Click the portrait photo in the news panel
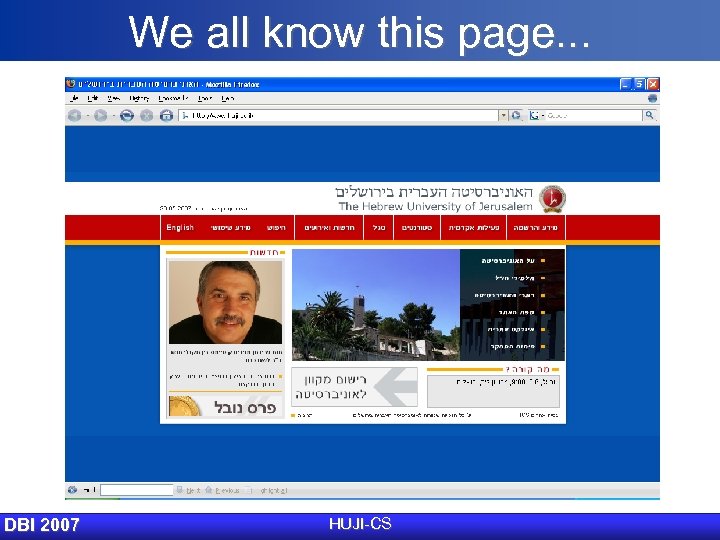Image resolution: width=720 pixels, height=540 pixels. (x=225, y=302)
